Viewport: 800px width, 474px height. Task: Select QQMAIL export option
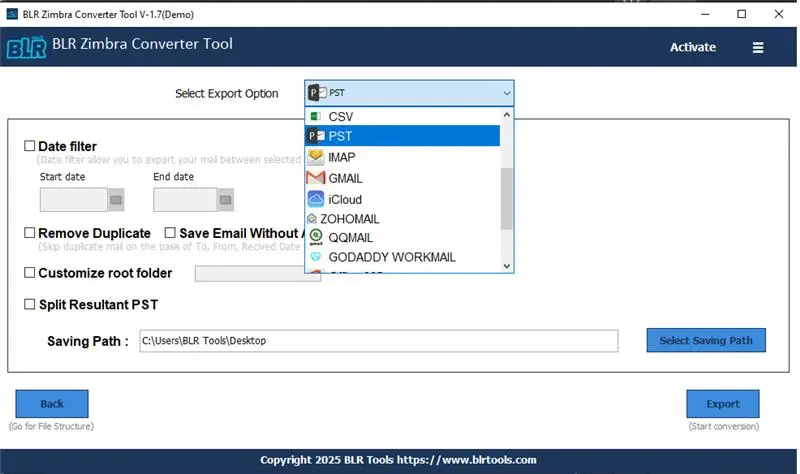coord(403,237)
